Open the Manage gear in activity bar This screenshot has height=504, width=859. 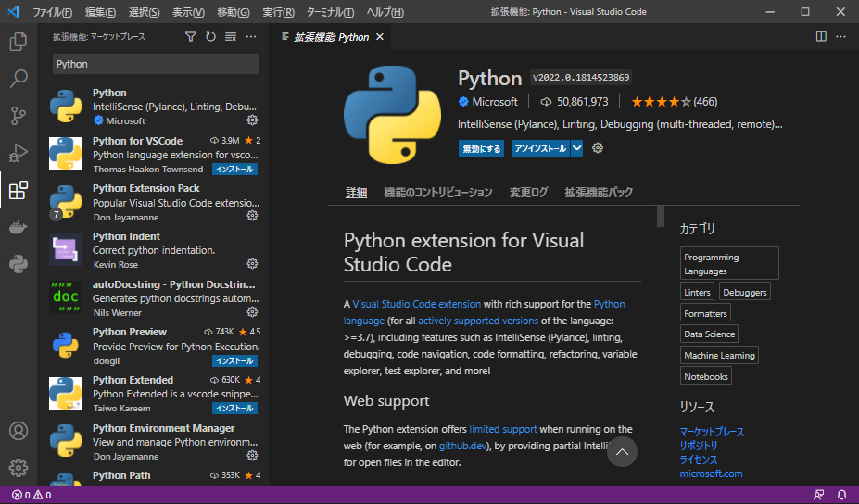click(x=19, y=468)
